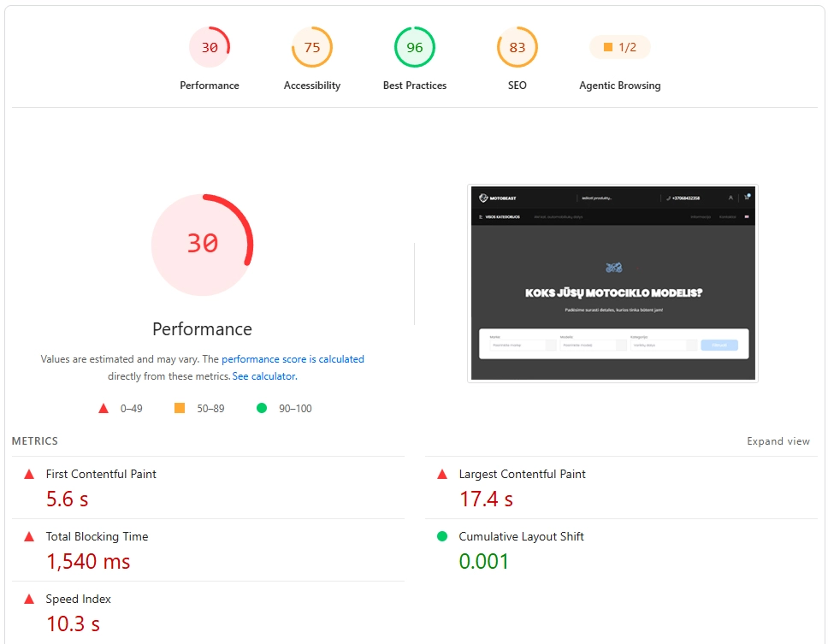This screenshot has height=644, width=828.
Task: Click the performance score is calculated link
Action: [293, 359]
